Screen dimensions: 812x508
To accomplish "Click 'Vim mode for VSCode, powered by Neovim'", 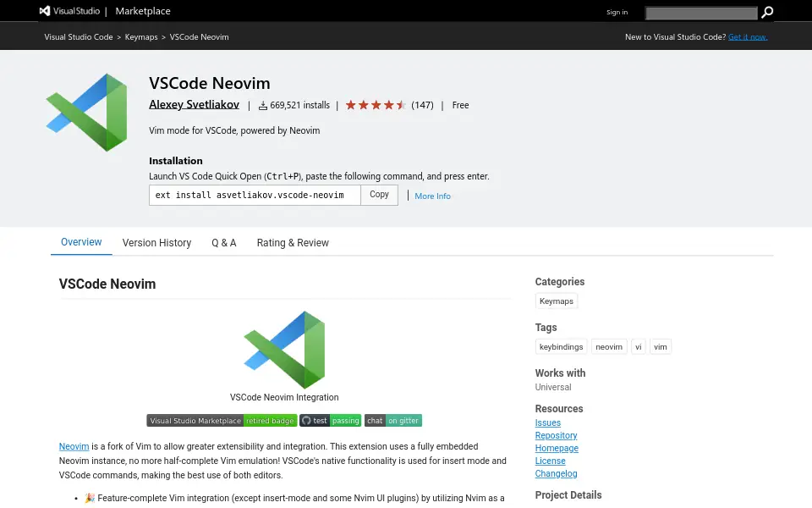I will pyautogui.click(x=234, y=130).
